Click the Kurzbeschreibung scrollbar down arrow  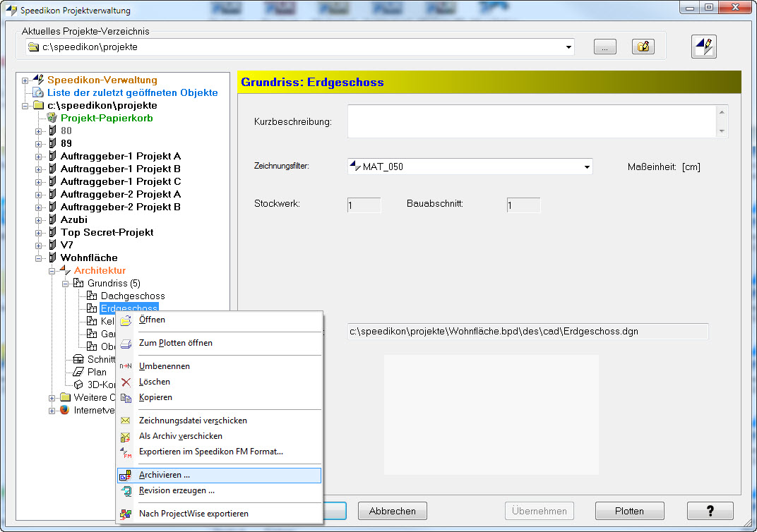click(722, 131)
